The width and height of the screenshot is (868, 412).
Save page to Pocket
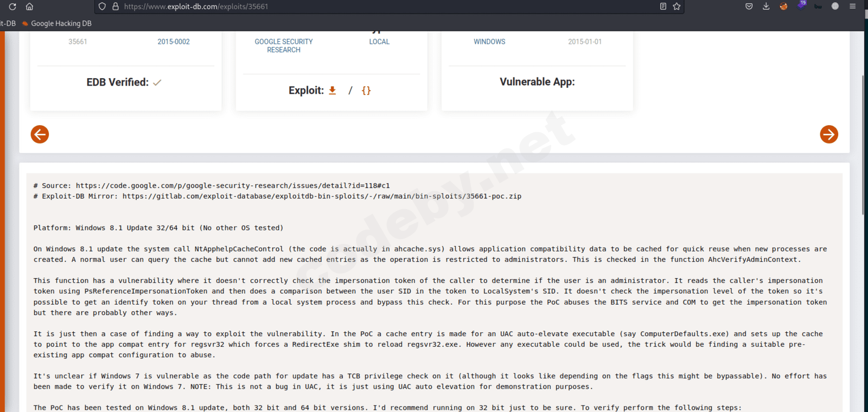tap(749, 7)
